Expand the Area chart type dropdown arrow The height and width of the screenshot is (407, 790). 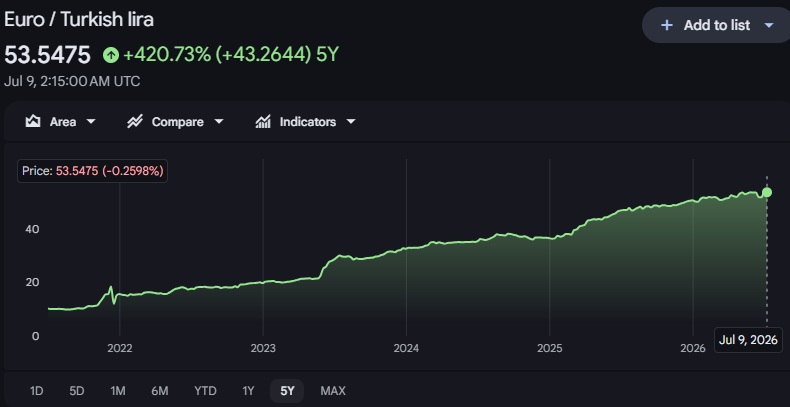coord(91,122)
